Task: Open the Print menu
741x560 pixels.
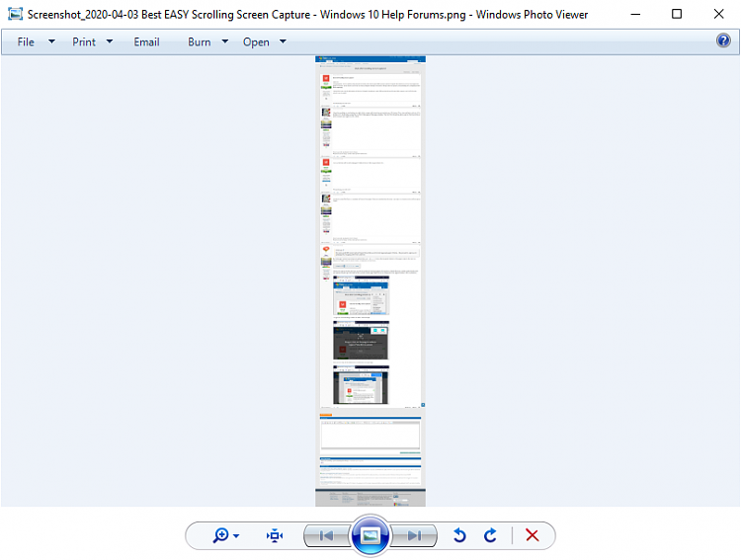Action: pyautogui.click(x=84, y=42)
